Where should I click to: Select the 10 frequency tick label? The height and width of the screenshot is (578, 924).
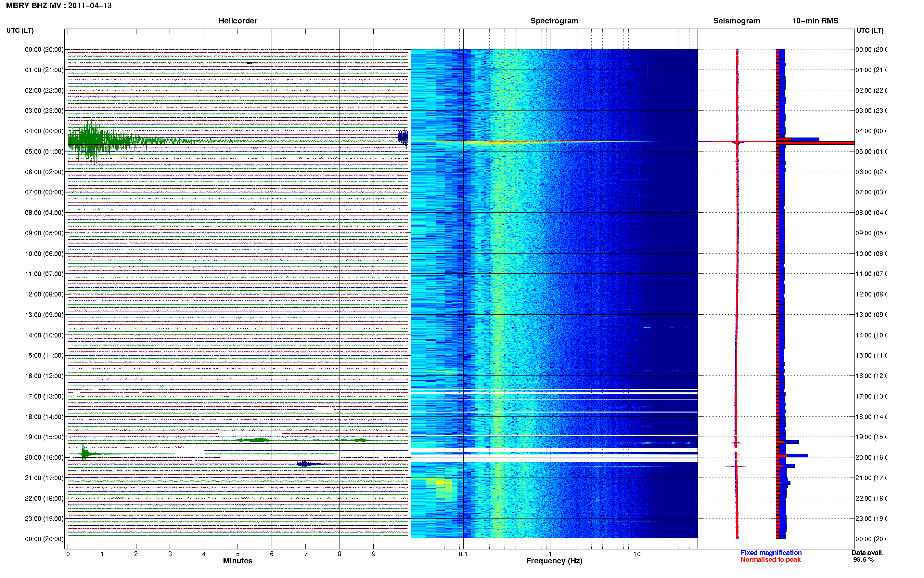coord(637,554)
